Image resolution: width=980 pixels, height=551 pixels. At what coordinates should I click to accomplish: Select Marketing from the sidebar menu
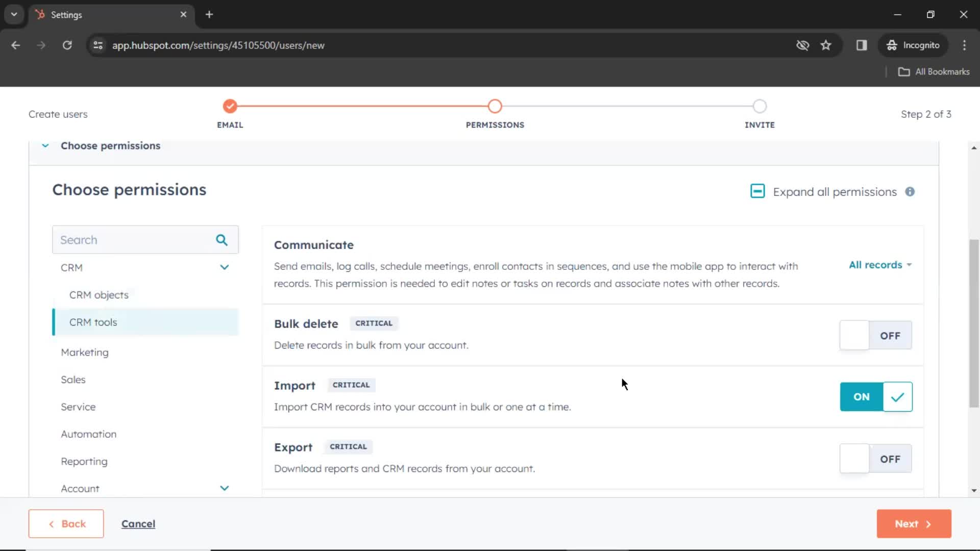tap(85, 352)
